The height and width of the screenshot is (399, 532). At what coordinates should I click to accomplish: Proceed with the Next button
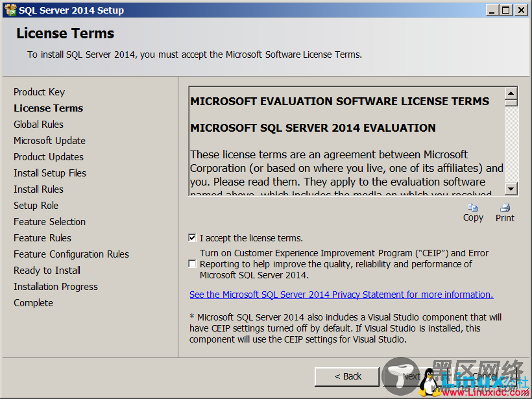pos(416,376)
